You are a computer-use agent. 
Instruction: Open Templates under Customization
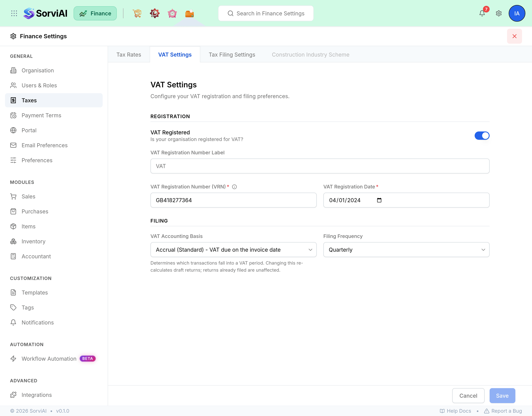[x=54, y=293]
